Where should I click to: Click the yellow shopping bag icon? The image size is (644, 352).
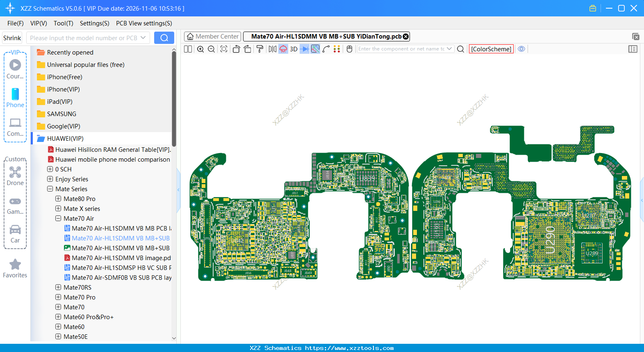point(593,8)
